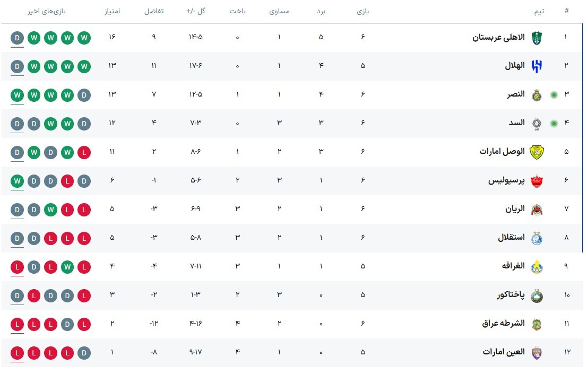Click the Al-Ahli Saudi team logo
Image resolution: width=588 pixels, height=374 pixels.
pyautogui.click(x=537, y=38)
